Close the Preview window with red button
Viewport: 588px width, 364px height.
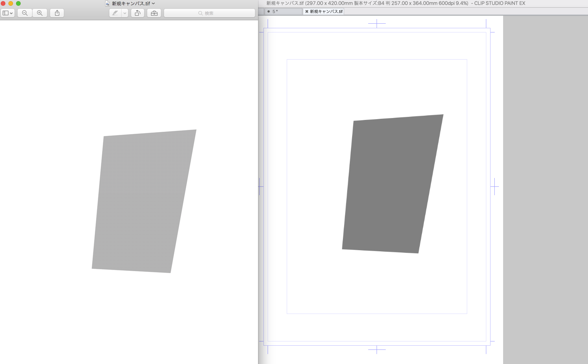click(3, 3)
